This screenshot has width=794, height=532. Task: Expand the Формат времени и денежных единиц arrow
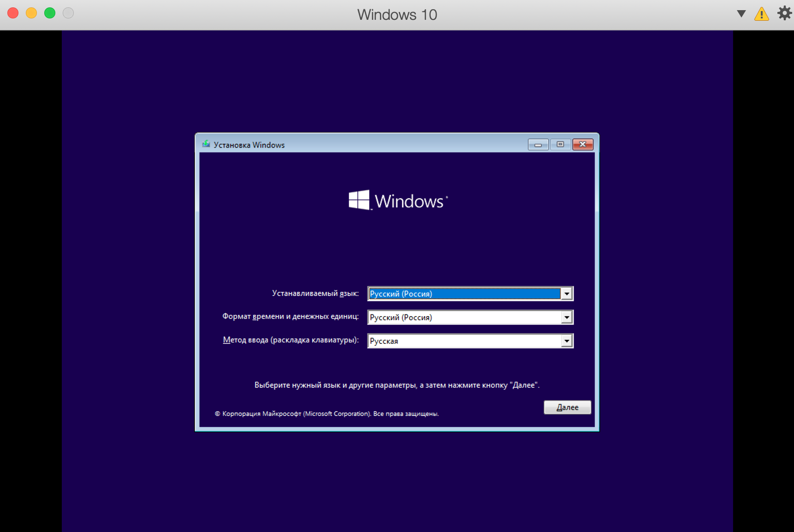click(567, 317)
